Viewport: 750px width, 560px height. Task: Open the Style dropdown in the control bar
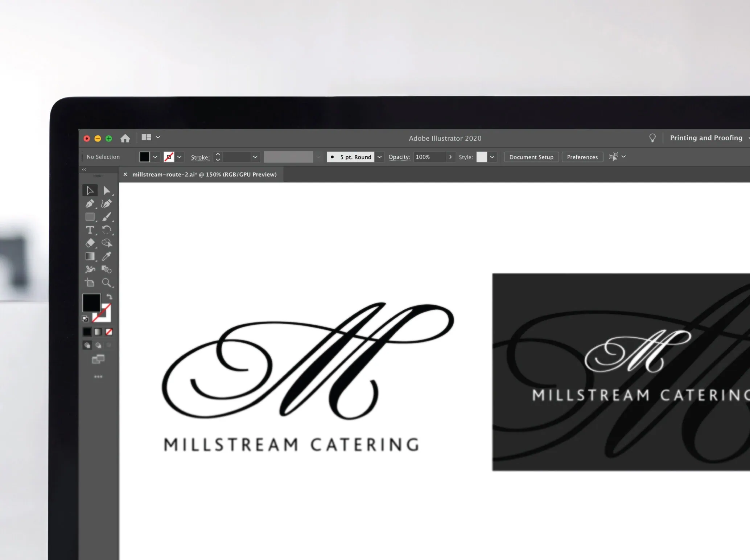tap(492, 157)
